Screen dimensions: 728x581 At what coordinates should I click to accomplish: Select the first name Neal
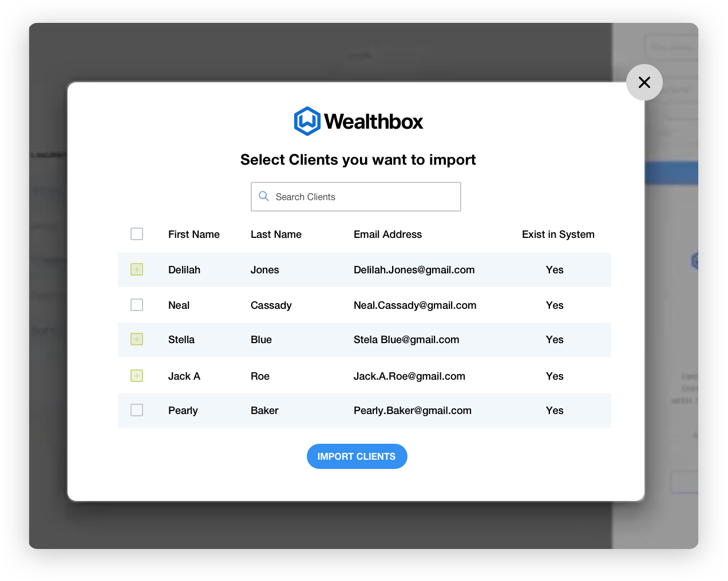pos(179,305)
